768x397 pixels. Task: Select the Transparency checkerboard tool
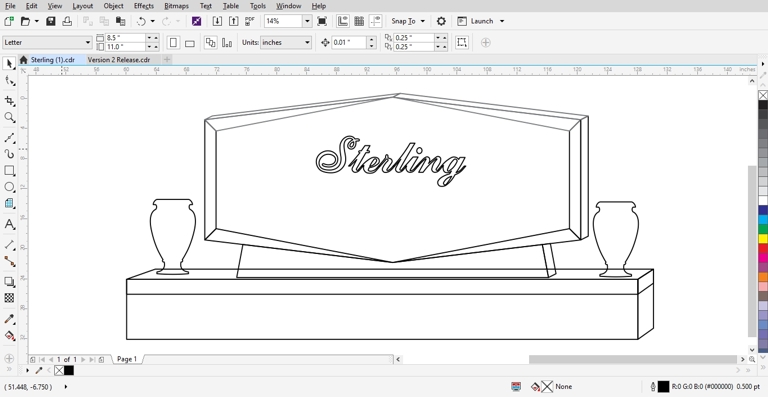(9, 298)
